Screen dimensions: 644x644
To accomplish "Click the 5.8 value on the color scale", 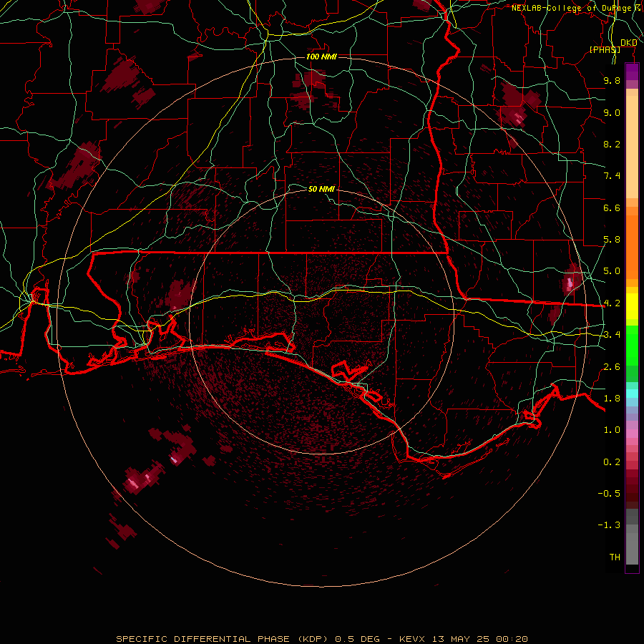I will pyautogui.click(x=612, y=240).
